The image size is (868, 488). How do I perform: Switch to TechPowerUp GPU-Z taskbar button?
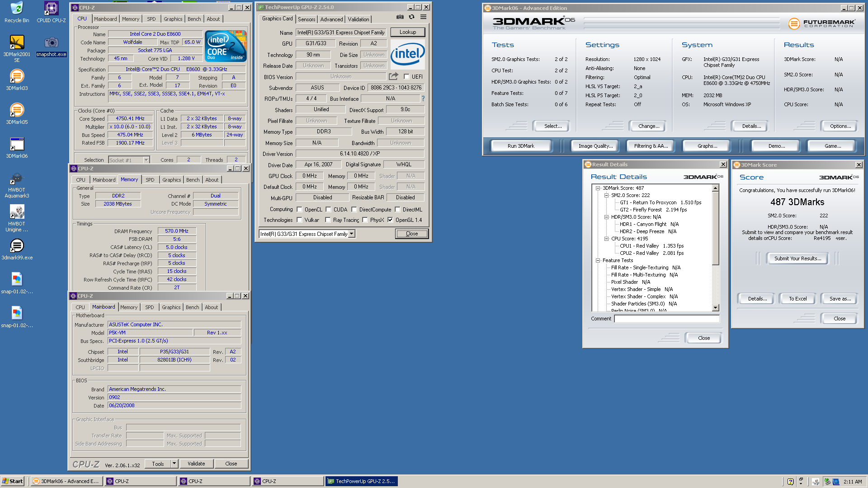click(362, 481)
